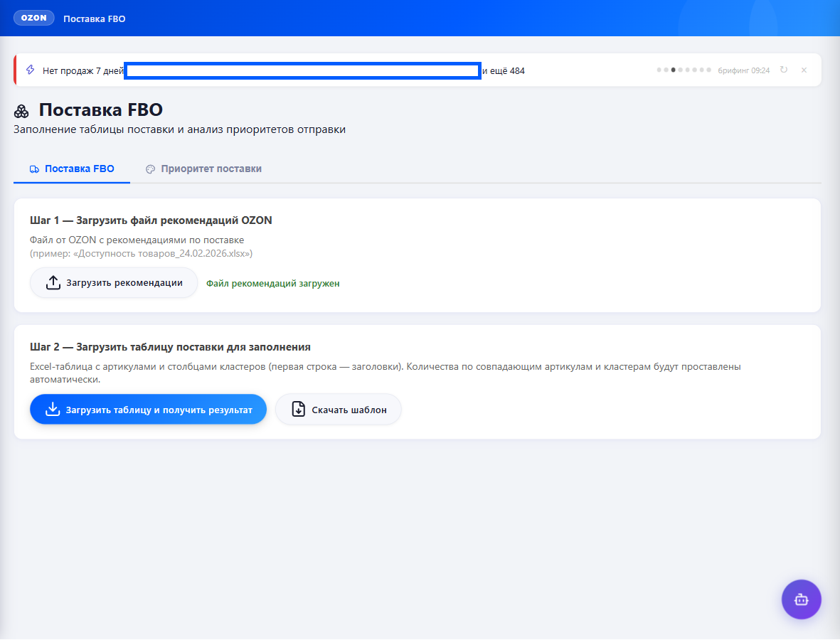The height and width of the screenshot is (640, 840).
Task: Click the Шаг 1 heading text
Action: click(x=151, y=220)
